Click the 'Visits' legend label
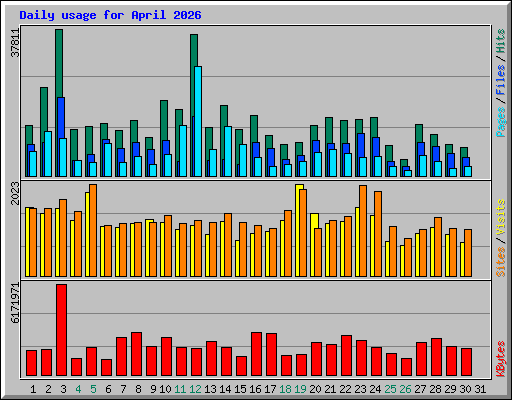512x400 pixels. click(500, 218)
